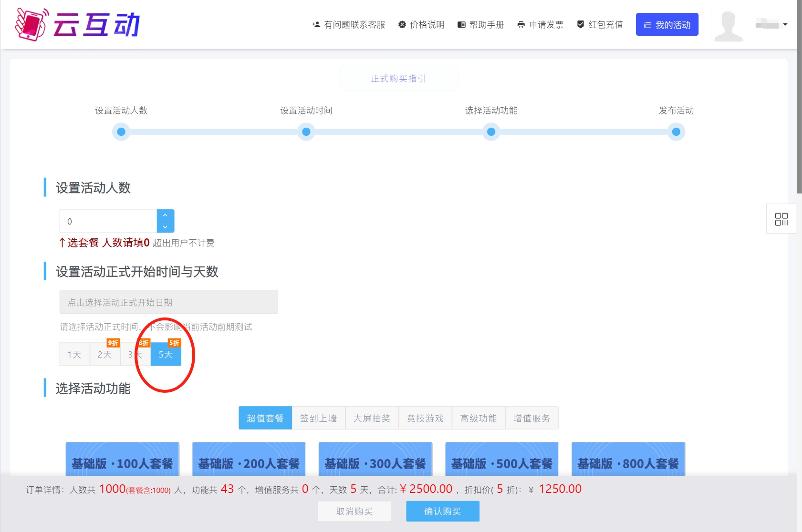Image resolution: width=802 pixels, height=532 pixels.
Task: Click 确认购买 button
Action: tap(443, 511)
